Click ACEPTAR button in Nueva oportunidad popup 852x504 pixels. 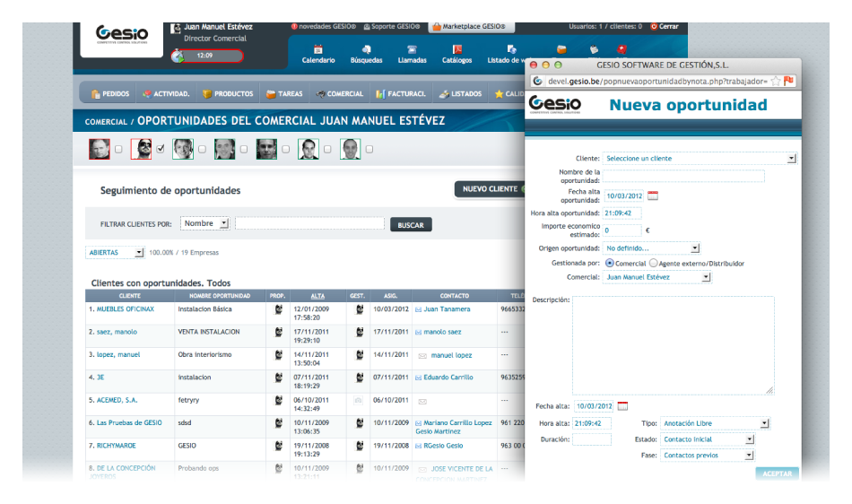coord(777,474)
